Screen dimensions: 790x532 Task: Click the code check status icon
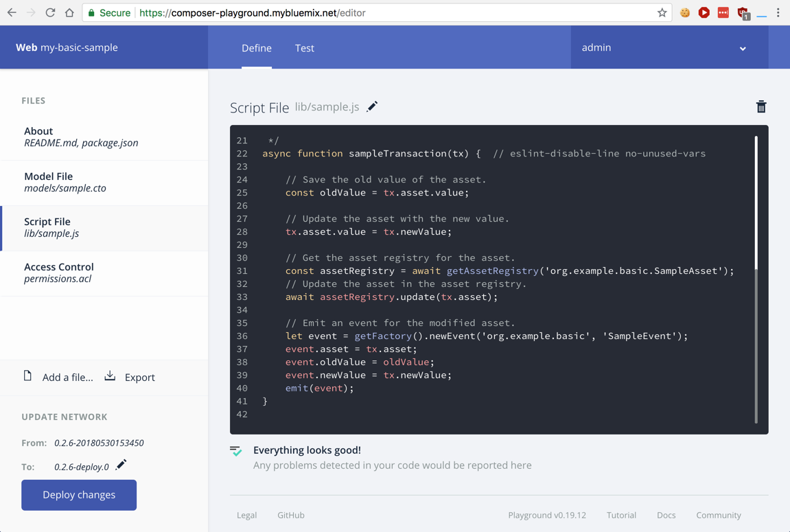click(x=236, y=450)
